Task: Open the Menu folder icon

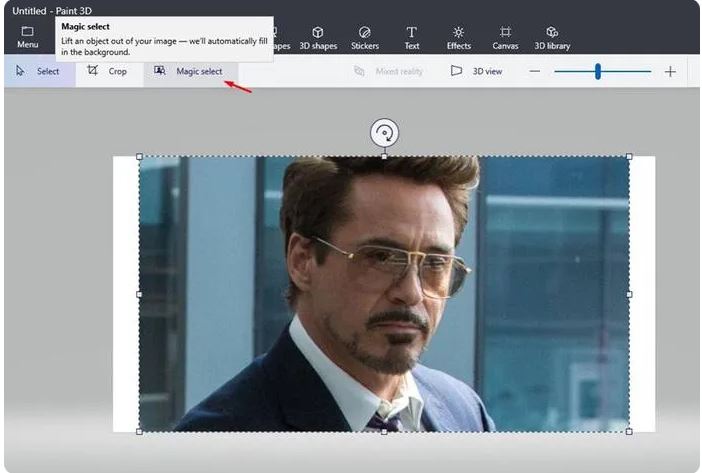Action: point(27,37)
